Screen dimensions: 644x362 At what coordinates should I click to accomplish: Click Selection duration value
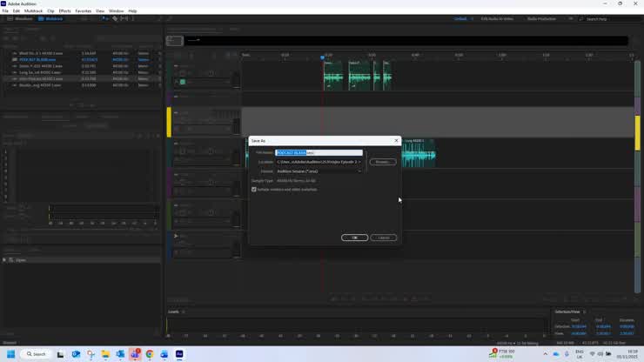pos(627,326)
